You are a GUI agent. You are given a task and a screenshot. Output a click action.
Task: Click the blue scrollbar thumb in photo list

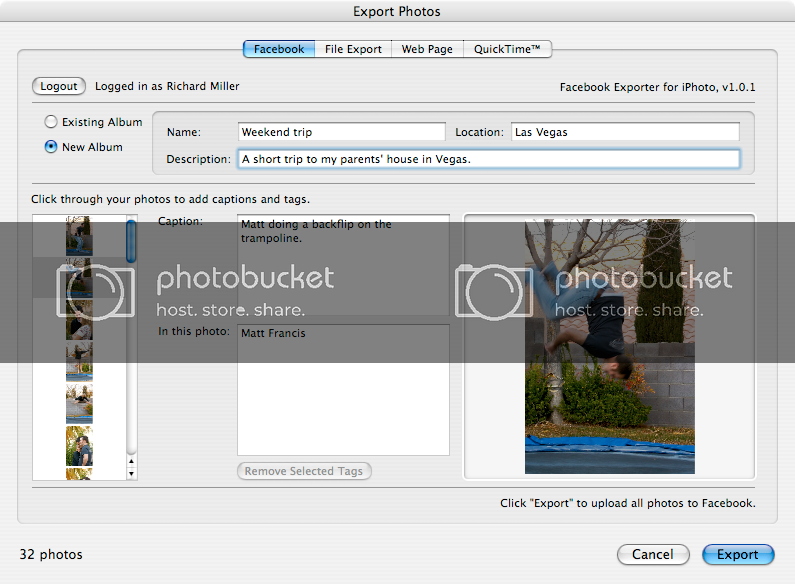(131, 240)
